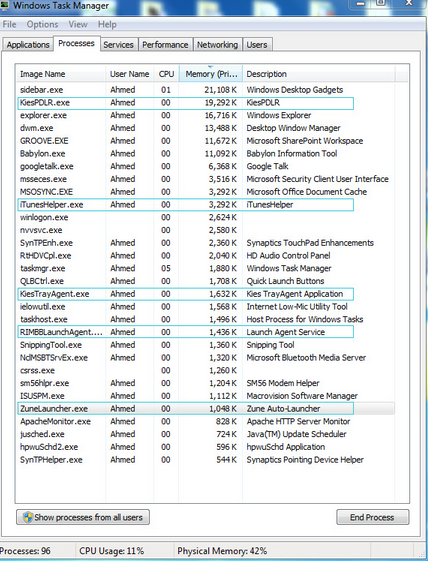The width and height of the screenshot is (428, 561).
Task: Click the End Process button
Action: [x=372, y=517]
